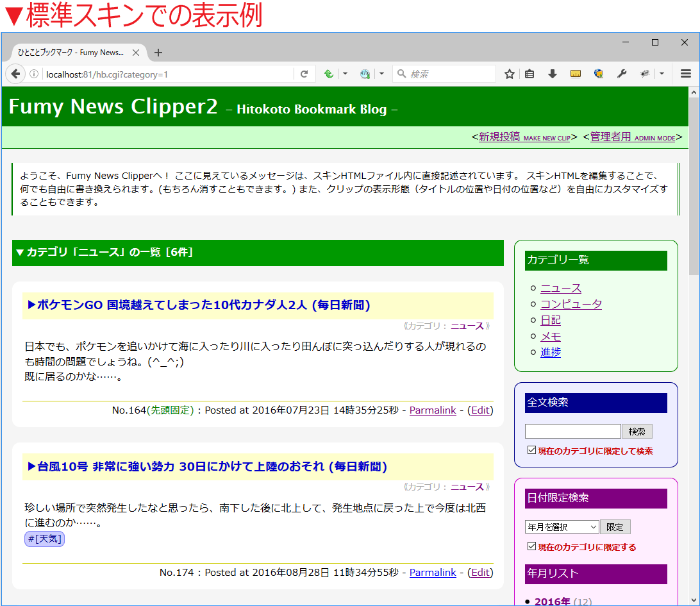Screen dimensions: 700x606
Task: Open 新規投稿 MAKE NEW CLIP link
Action: [x=524, y=137]
